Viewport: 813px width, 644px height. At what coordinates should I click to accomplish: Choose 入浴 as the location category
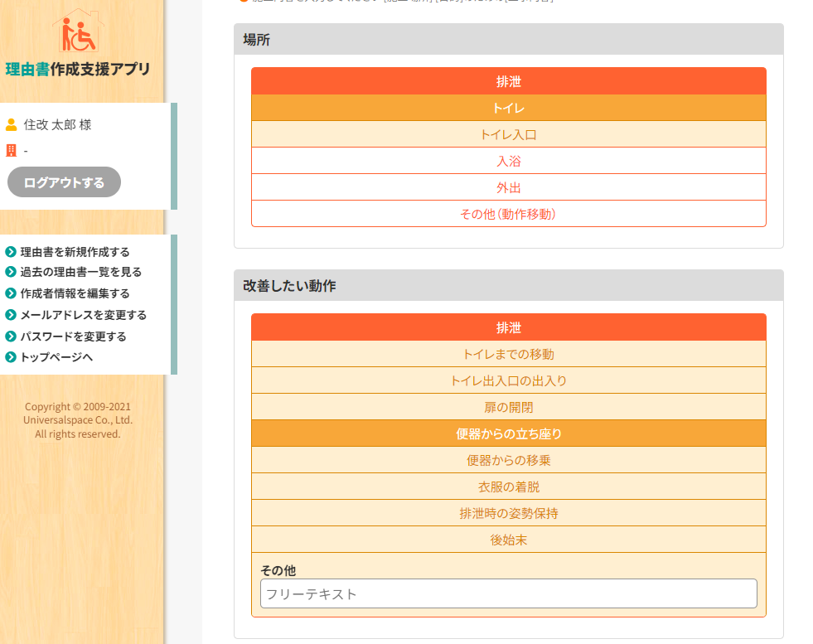508,161
